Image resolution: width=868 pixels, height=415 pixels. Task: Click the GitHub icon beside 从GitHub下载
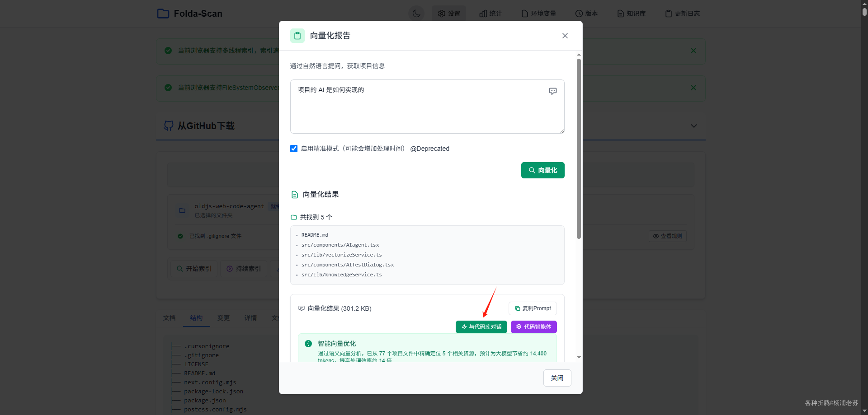point(169,126)
